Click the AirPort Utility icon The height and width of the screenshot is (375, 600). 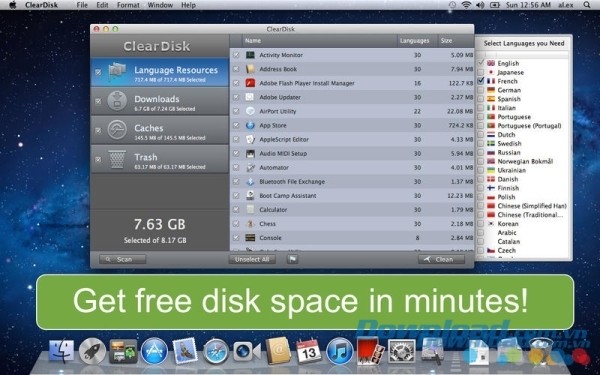coord(250,111)
